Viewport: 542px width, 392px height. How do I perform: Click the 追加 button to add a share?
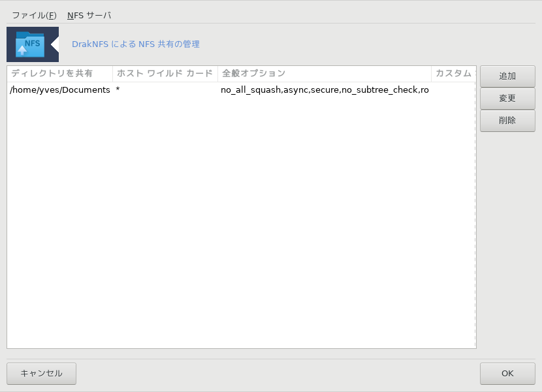(x=507, y=76)
